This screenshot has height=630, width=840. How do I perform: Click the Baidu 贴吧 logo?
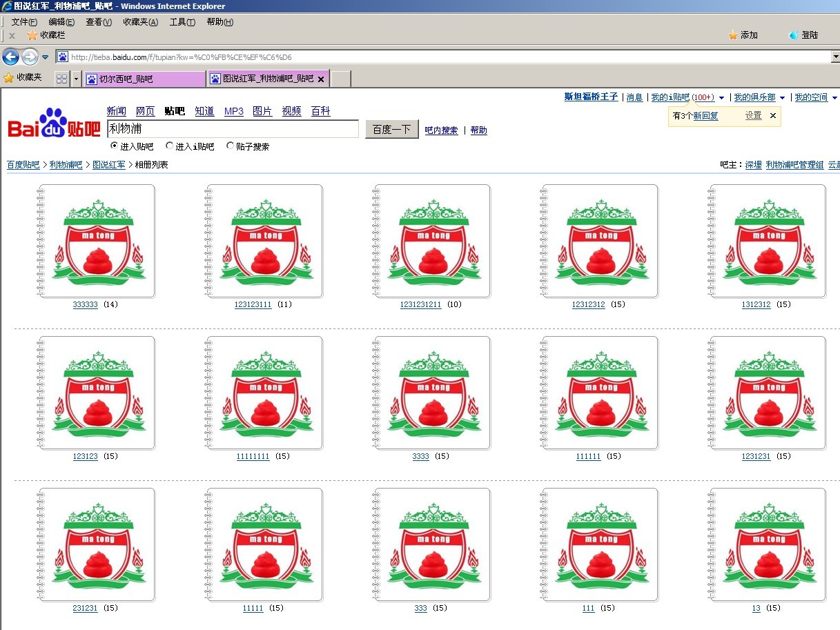[54, 124]
